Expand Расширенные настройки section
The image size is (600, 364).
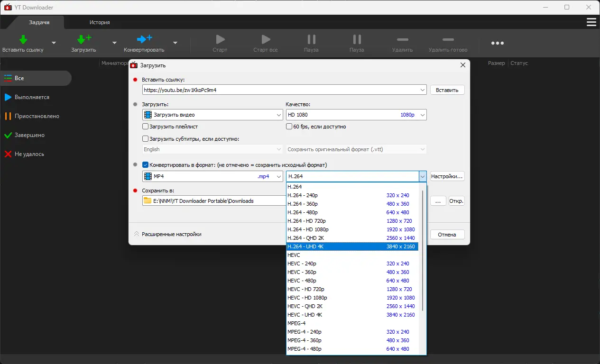pos(168,234)
